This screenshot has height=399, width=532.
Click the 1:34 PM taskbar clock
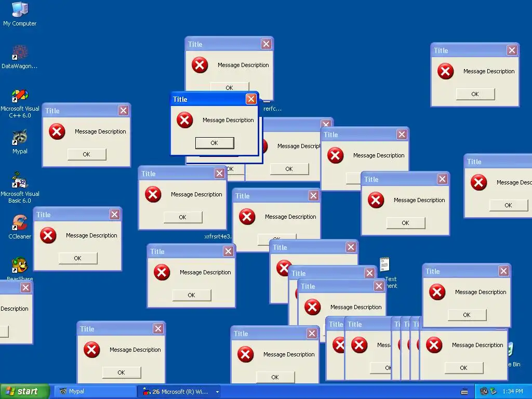coord(513,392)
